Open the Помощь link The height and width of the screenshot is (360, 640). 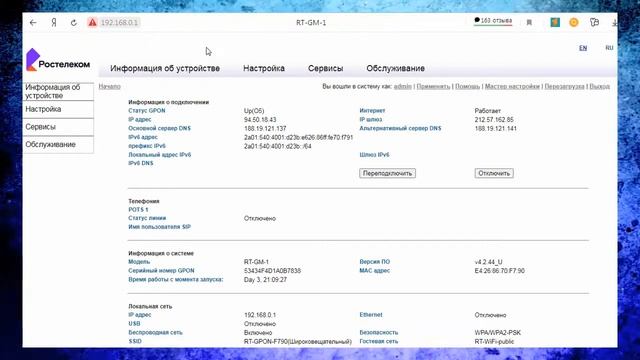(467, 87)
